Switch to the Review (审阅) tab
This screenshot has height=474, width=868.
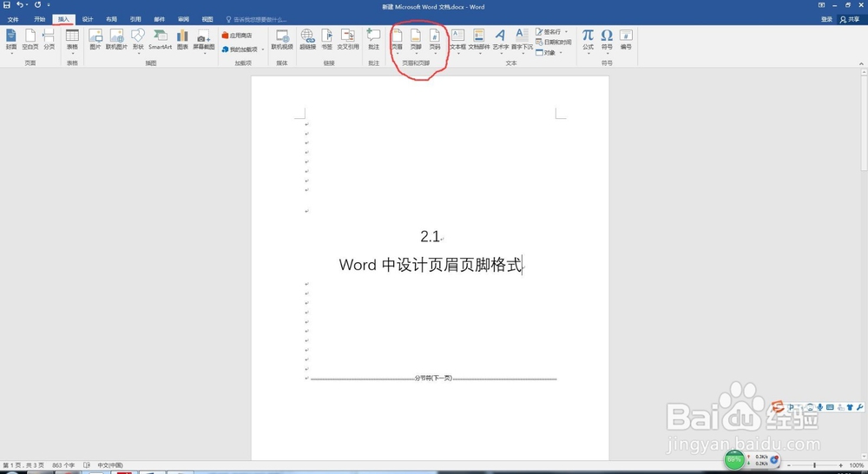click(x=183, y=19)
